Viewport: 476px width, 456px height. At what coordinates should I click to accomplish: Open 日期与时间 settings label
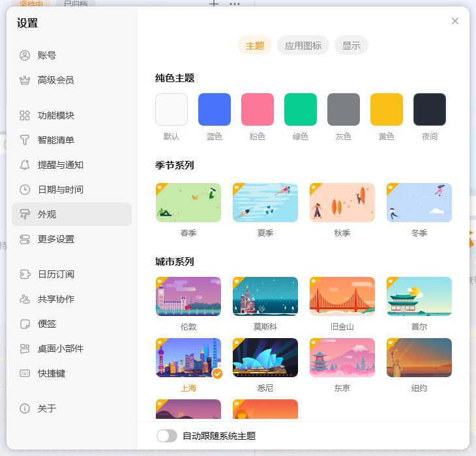coord(61,190)
